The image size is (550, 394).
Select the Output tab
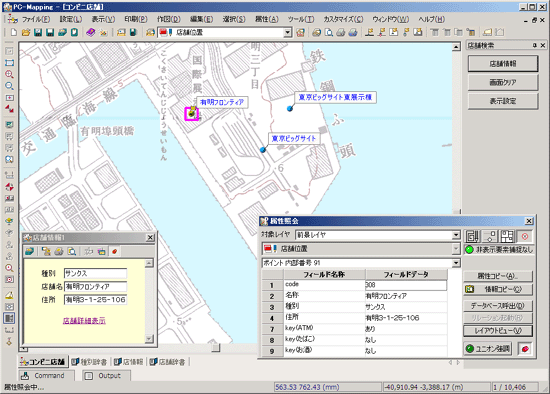click(x=107, y=376)
